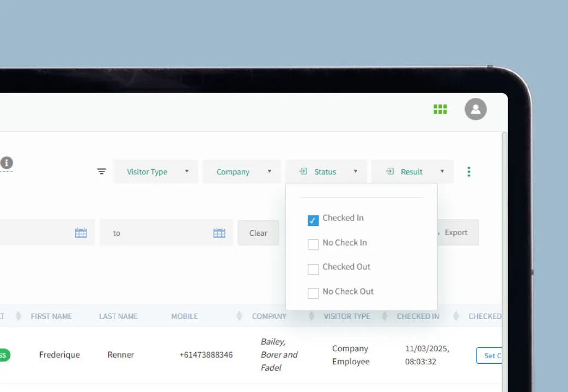Image resolution: width=568 pixels, height=392 pixels.
Task: Click Set Check-out for Frederique Renner
Action: 490,356
